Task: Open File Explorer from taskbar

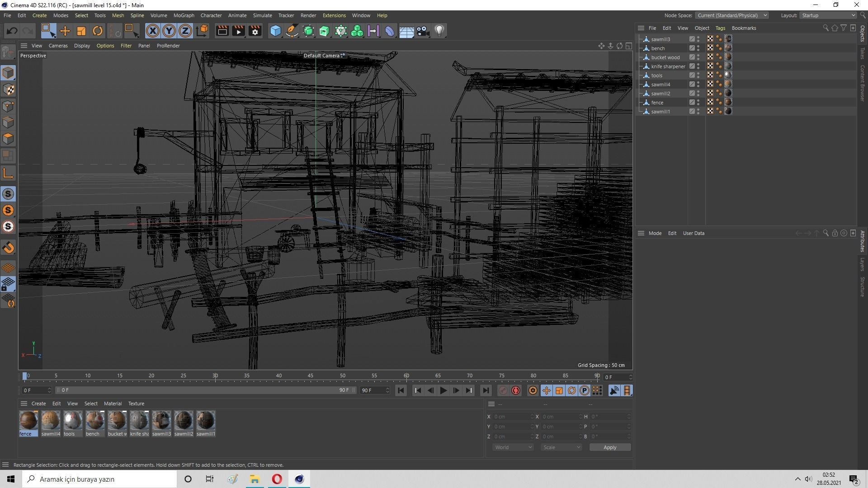Action: (x=255, y=479)
